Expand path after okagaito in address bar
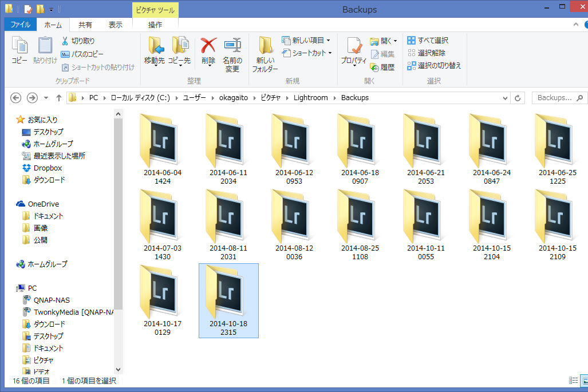Screen dimensions: 588x392 tap(254, 98)
